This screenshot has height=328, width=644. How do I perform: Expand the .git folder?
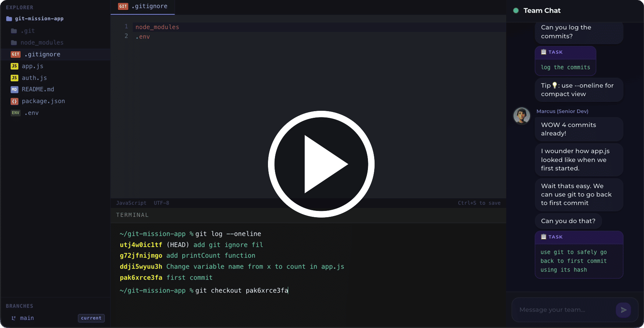56,31
